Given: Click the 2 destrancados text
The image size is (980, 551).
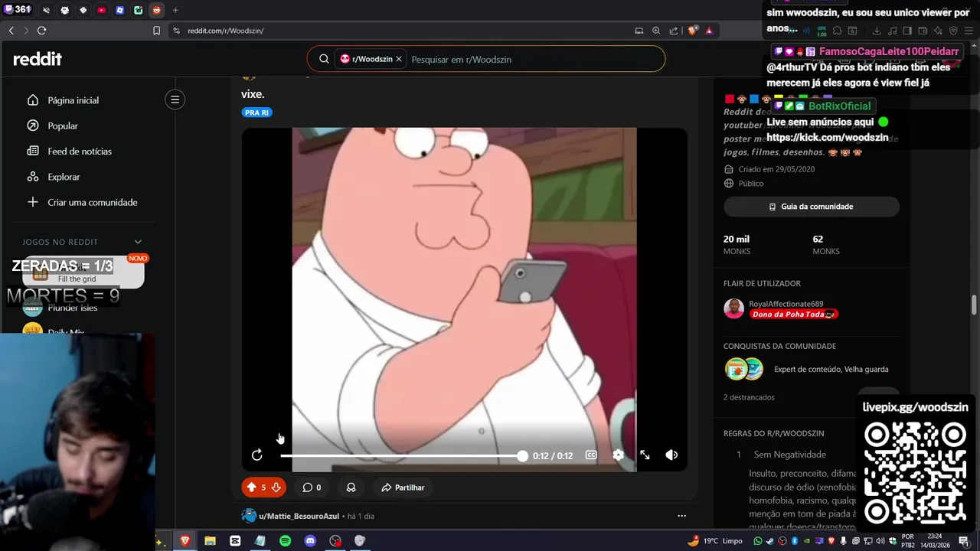Looking at the screenshot, I should pos(749,397).
